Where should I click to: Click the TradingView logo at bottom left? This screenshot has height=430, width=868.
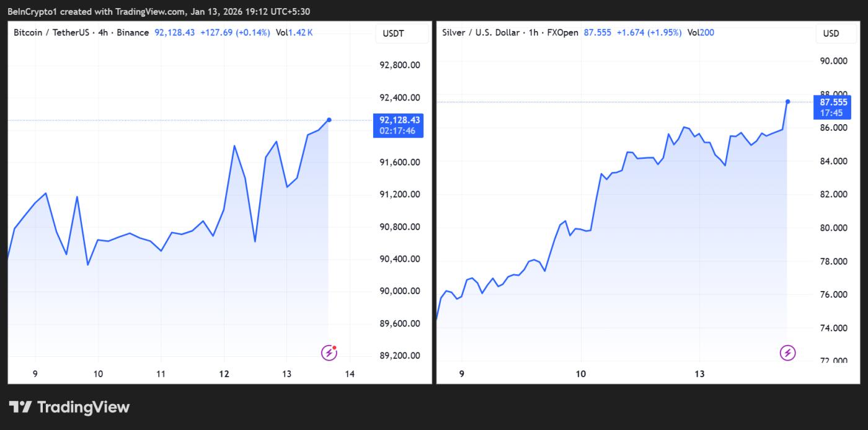[68, 407]
